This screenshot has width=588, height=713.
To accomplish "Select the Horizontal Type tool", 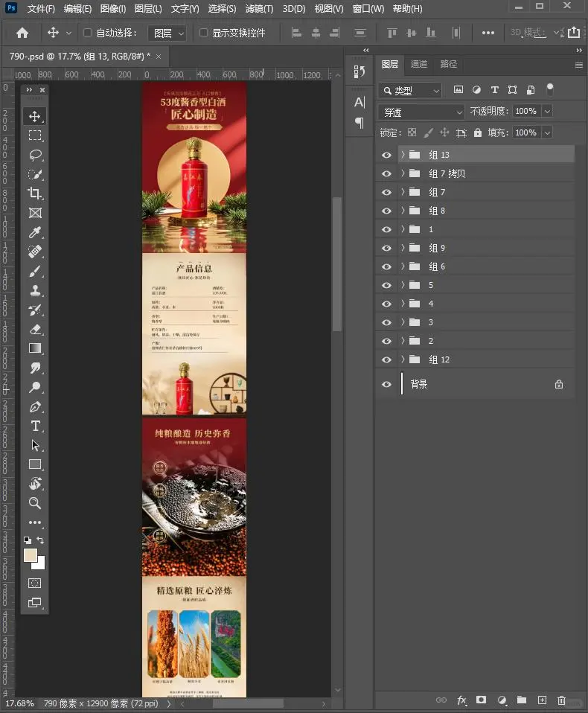I will tap(35, 426).
